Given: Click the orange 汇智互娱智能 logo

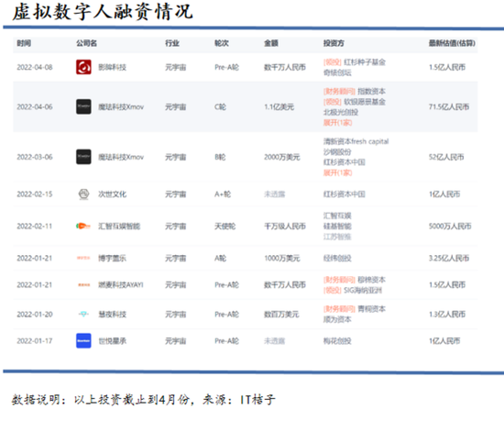Looking at the screenshot, I should (x=83, y=227).
